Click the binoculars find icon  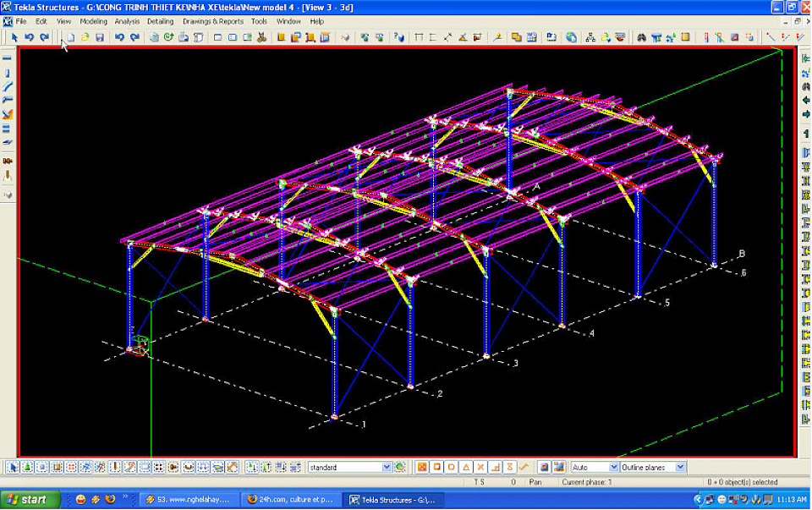pos(641,37)
